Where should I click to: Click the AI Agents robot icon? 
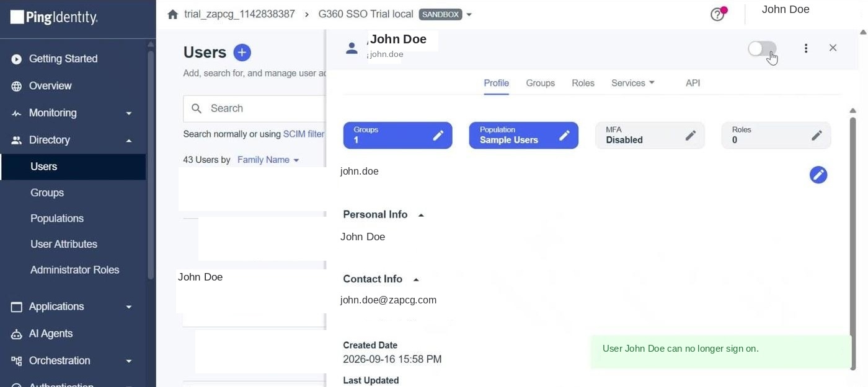[17, 334]
